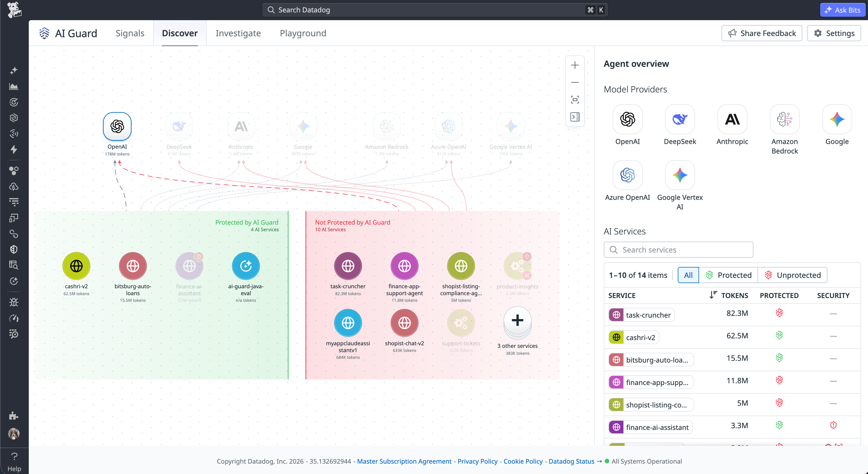Switch to the Signals tab
This screenshot has width=868, height=474.
130,33
